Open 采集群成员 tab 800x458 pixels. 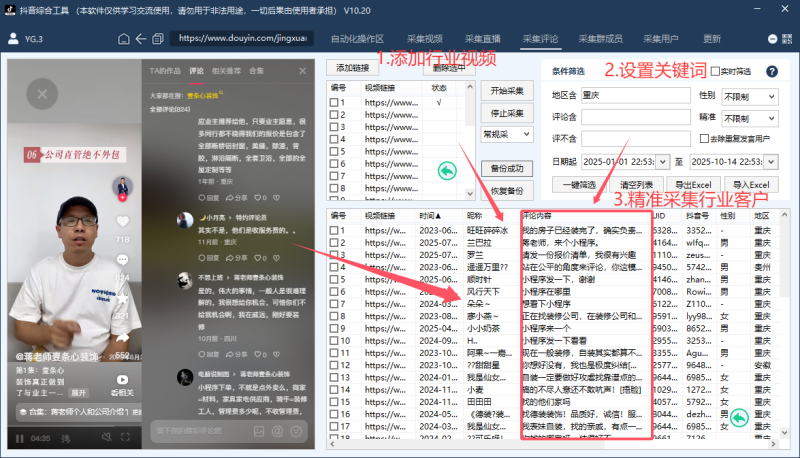[x=601, y=39]
